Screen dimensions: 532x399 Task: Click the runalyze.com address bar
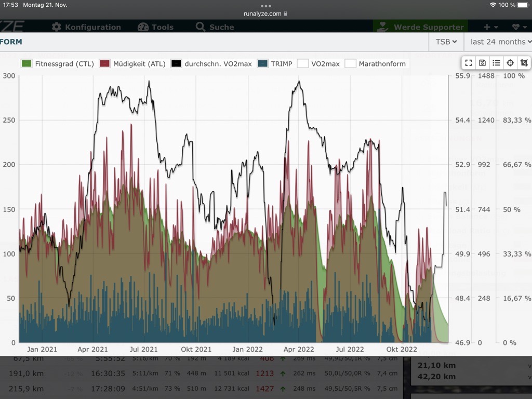(265, 14)
